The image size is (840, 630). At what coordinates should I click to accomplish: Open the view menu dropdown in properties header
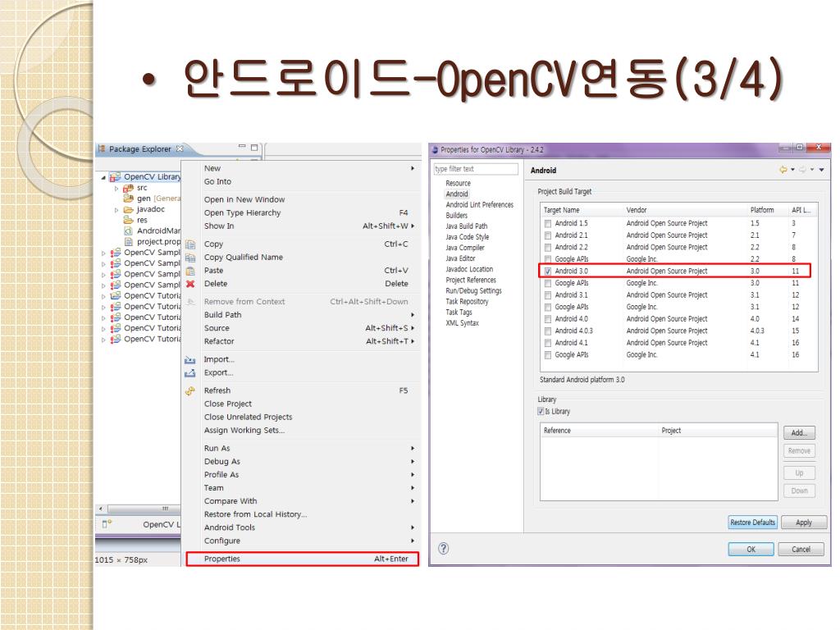coord(821,170)
